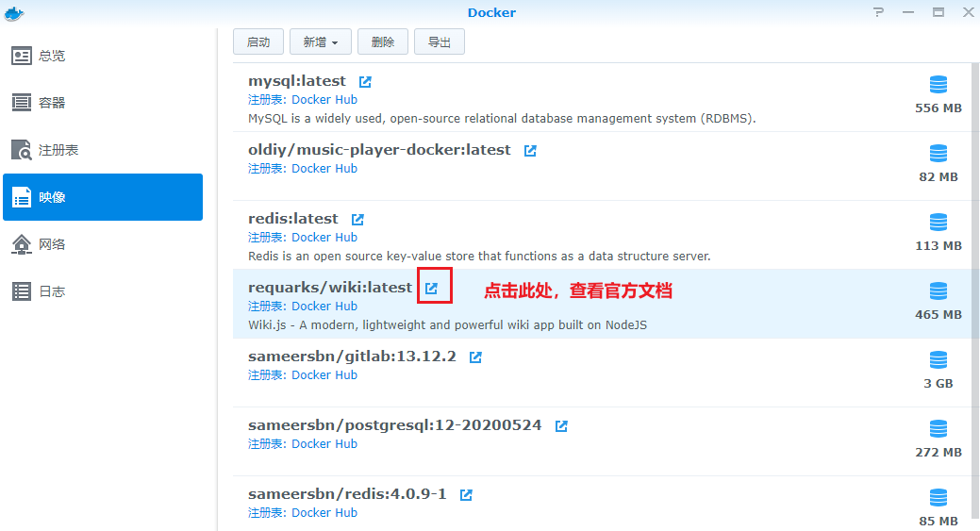Click the Redis key-value store description
980x531 pixels.
click(x=479, y=256)
